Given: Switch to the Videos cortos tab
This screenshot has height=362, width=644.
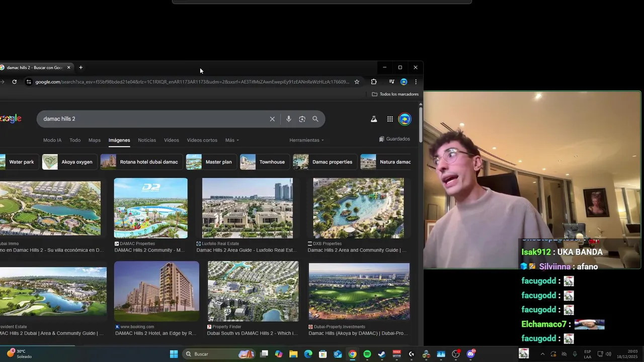Looking at the screenshot, I should (x=202, y=140).
